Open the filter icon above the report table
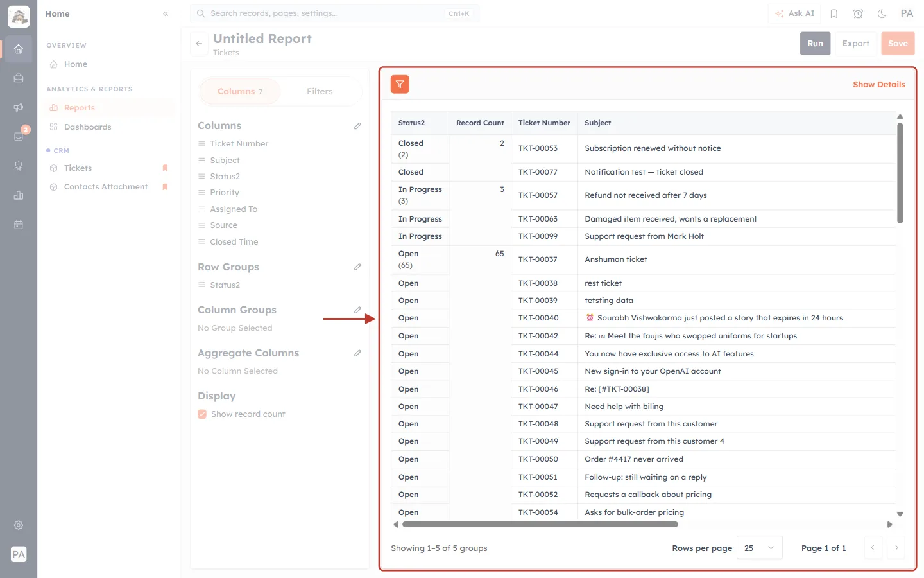The image size is (924, 578). [400, 84]
